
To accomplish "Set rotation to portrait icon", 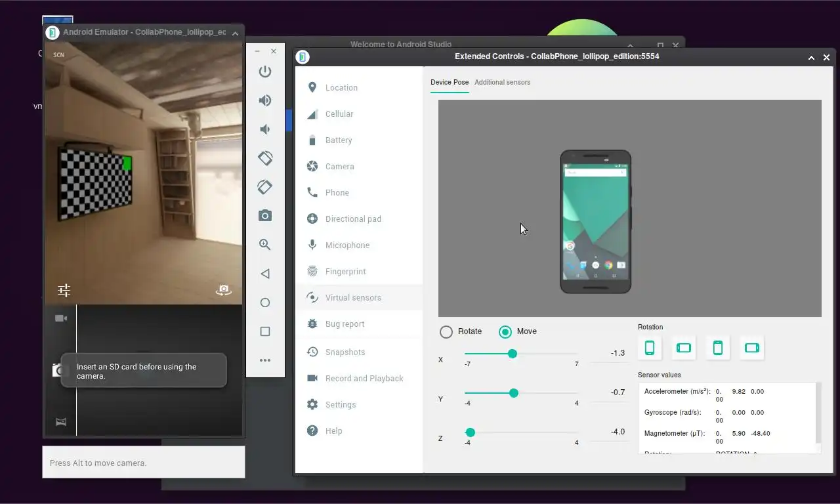I will click(x=650, y=348).
